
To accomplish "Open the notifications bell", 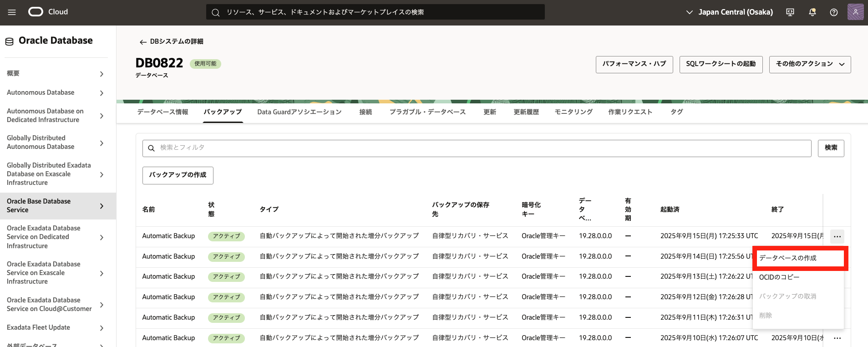I will (x=812, y=12).
